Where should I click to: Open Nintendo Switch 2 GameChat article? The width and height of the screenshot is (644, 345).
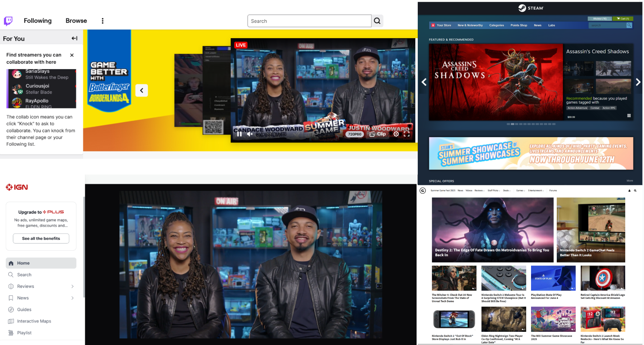[591, 230]
